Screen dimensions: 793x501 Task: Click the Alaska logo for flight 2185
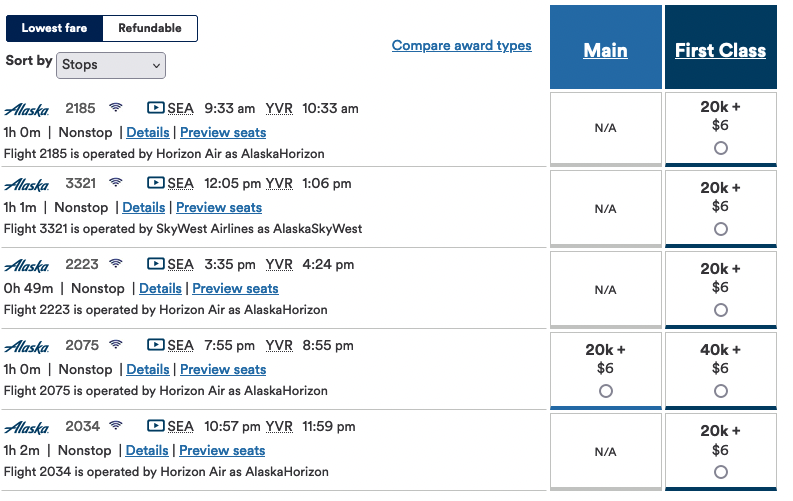tap(27, 109)
